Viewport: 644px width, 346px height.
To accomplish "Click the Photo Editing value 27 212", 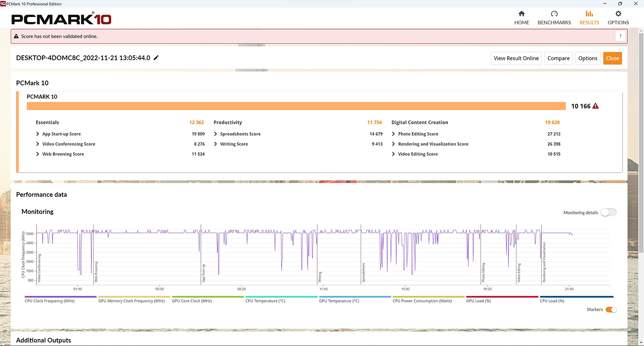I will pyautogui.click(x=553, y=134).
